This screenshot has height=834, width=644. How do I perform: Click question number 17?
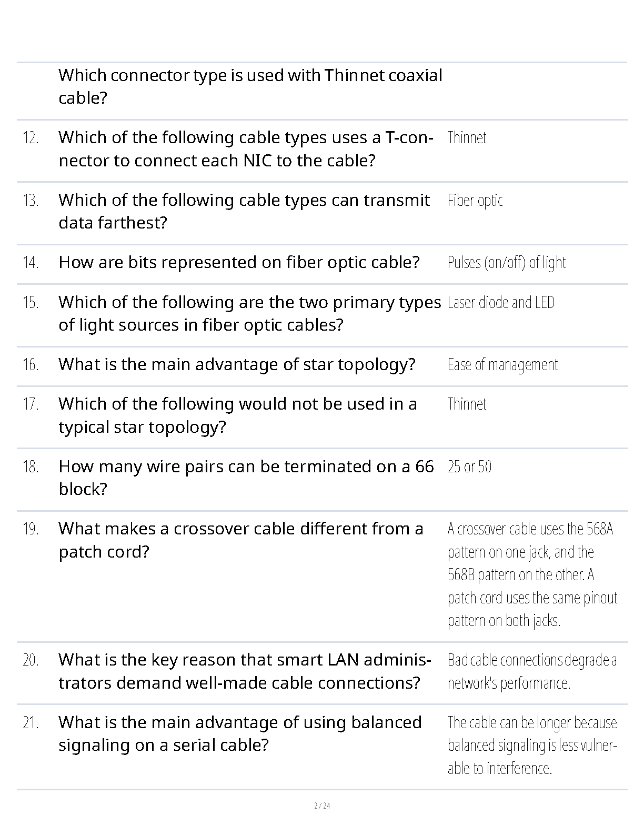[31, 404]
